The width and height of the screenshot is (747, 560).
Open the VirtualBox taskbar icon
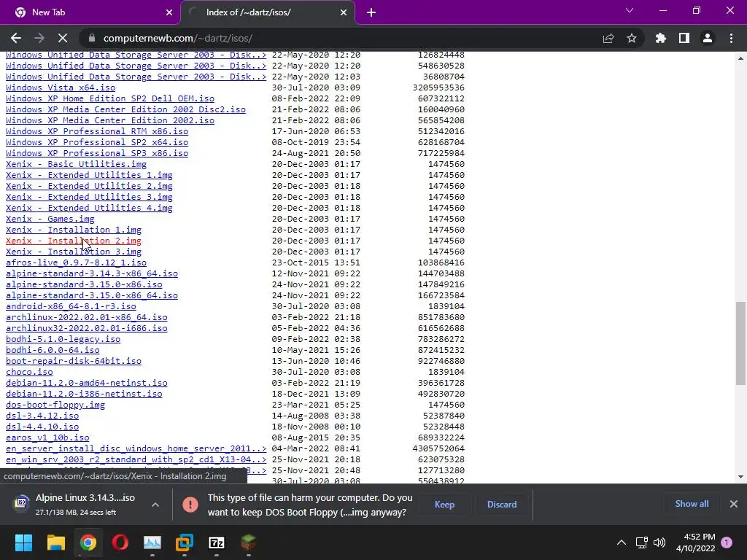click(185, 542)
